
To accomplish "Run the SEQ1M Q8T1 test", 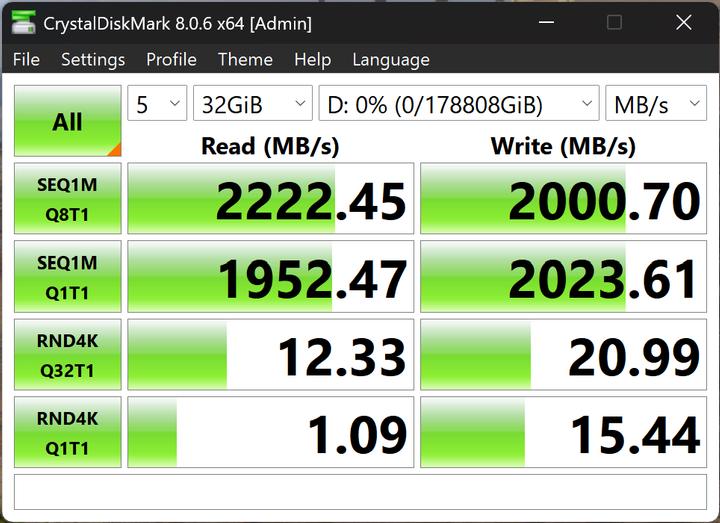I will click(67, 198).
